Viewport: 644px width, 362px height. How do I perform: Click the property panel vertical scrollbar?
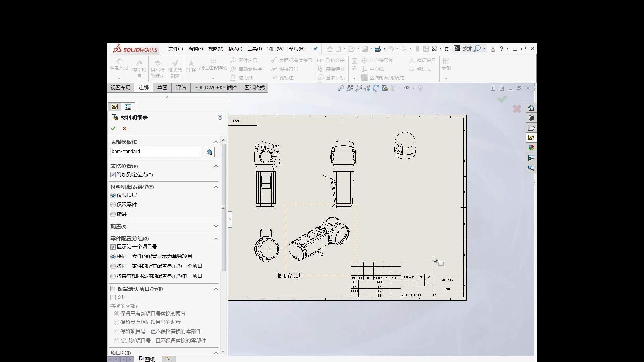[223, 208]
